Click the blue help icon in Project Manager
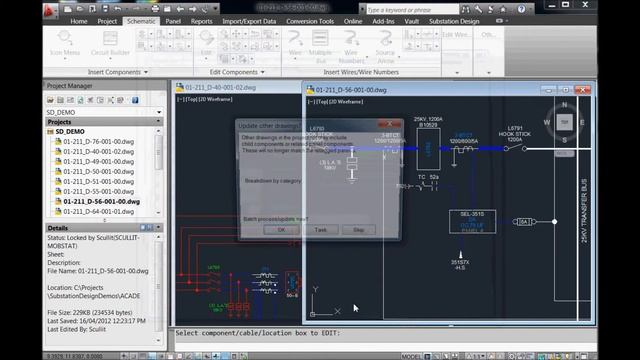Viewport: 640px width, 360px height. point(135,100)
